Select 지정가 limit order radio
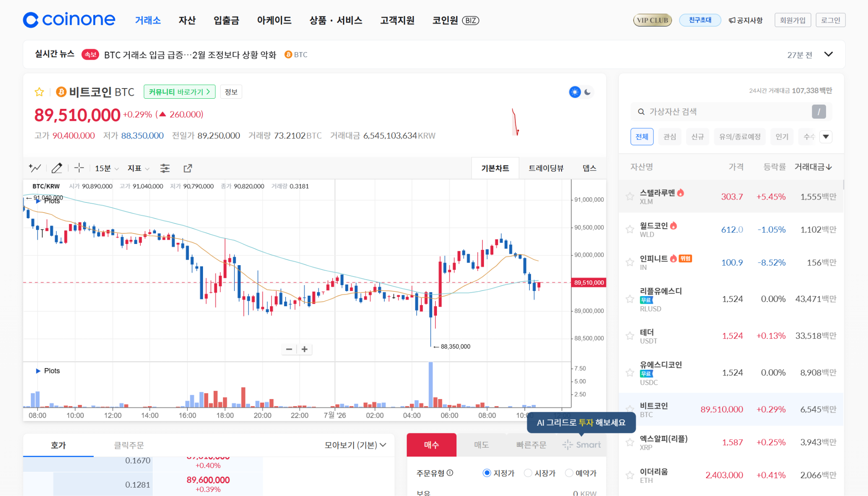Image resolution: width=868 pixels, height=496 pixels. point(487,473)
